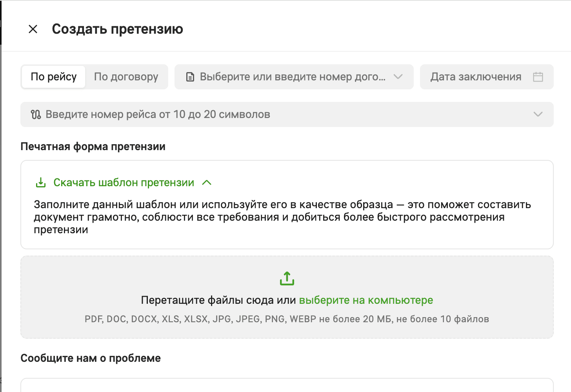Focus the trip number input field
Screen dimensions: 571x392
click(x=287, y=114)
